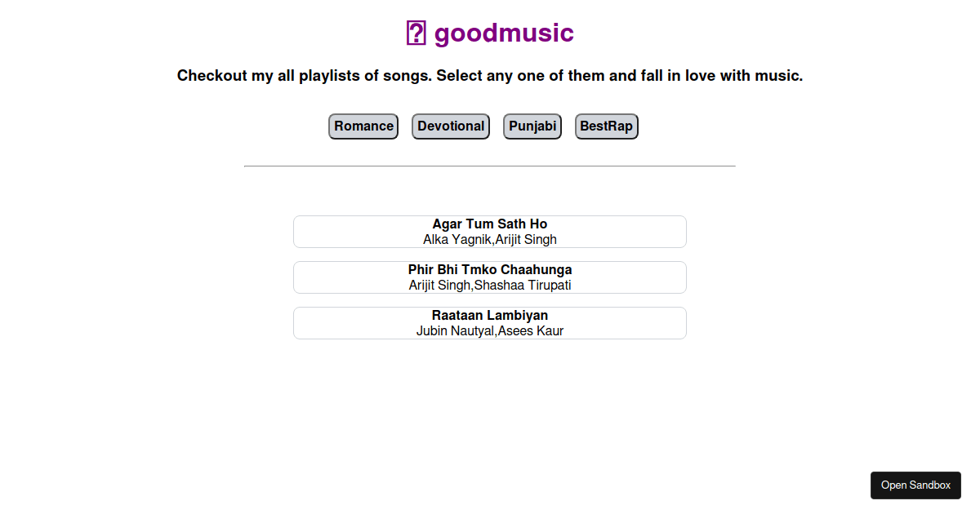Select the song Agar Tum Sath Ho
The width and height of the screenshot is (980, 514).
coord(489,231)
